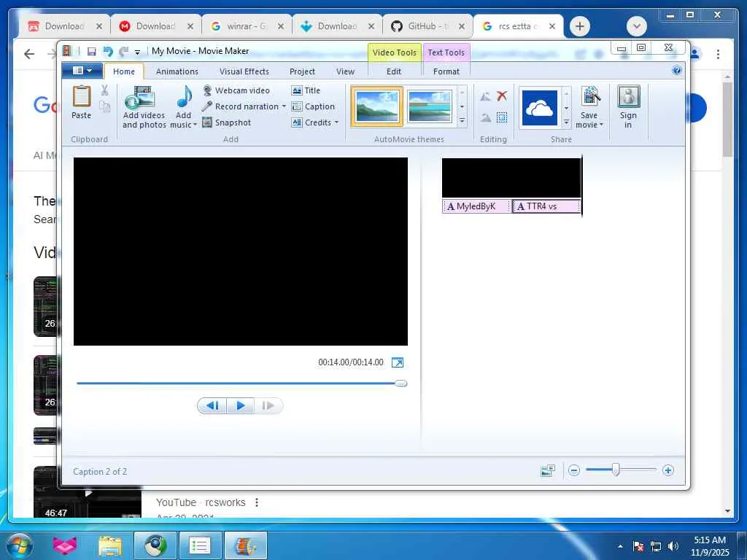The image size is (747, 560).
Task: Open the browser three-dot menu
Action: [718, 54]
